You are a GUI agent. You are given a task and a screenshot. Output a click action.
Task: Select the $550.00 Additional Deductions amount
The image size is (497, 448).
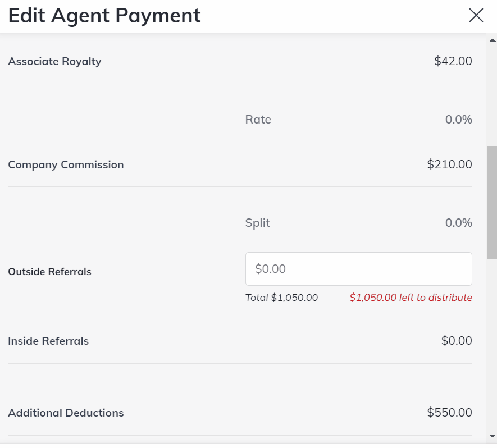tap(449, 413)
